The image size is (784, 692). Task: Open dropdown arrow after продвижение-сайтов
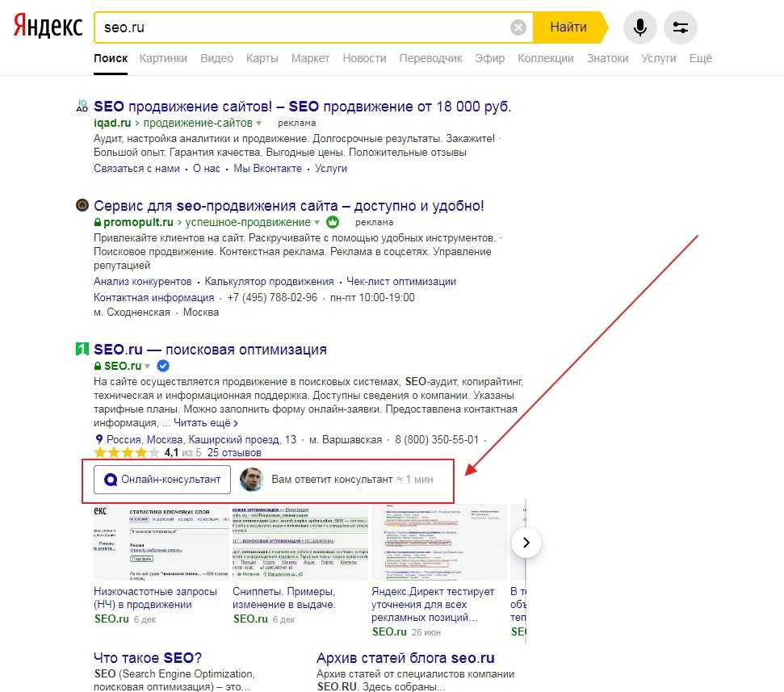[x=259, y=124]
